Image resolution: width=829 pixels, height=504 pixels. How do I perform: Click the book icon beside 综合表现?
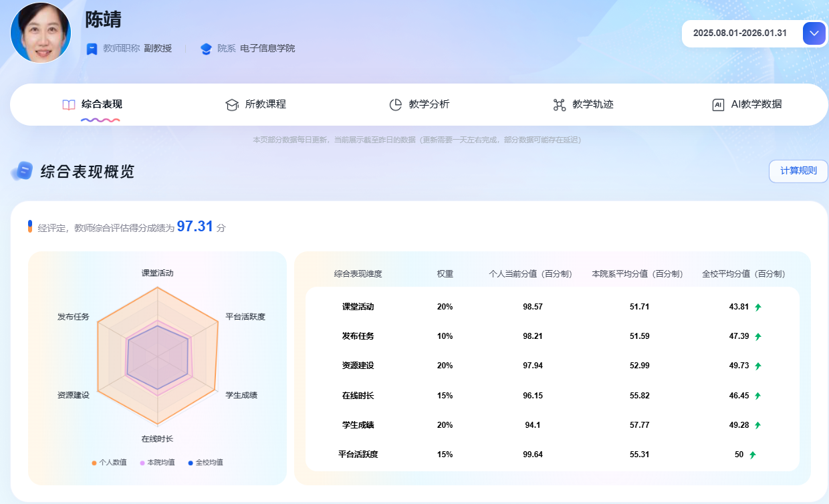69,105
